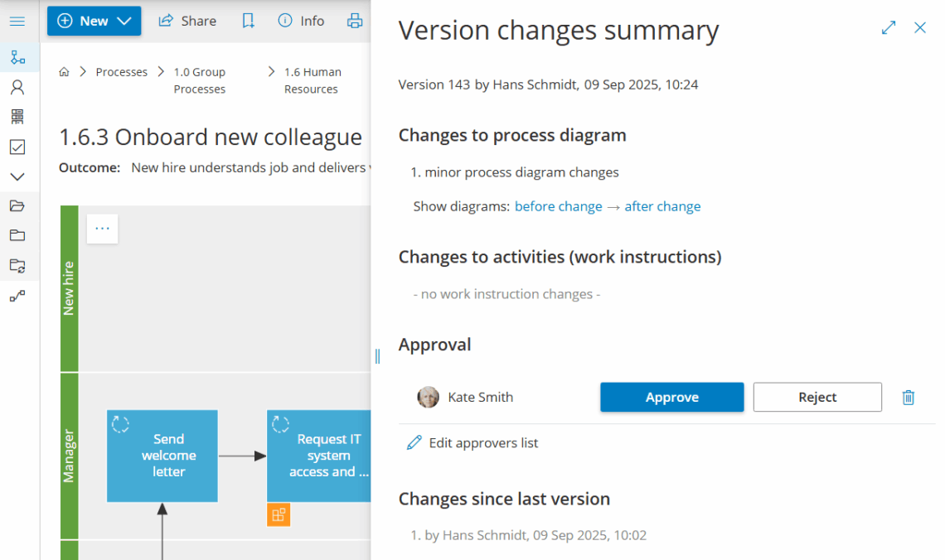Viewport: 945px width, 560px height.
Task: Click the orange sub-process icon under Request IT
Action: click(279, 514)
